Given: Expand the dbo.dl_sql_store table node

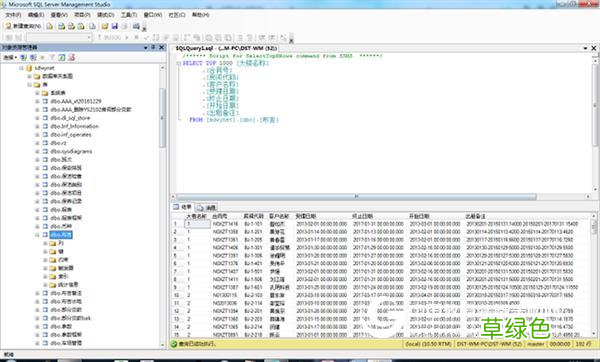Looking at the screenshot, I should pos(37,118).
